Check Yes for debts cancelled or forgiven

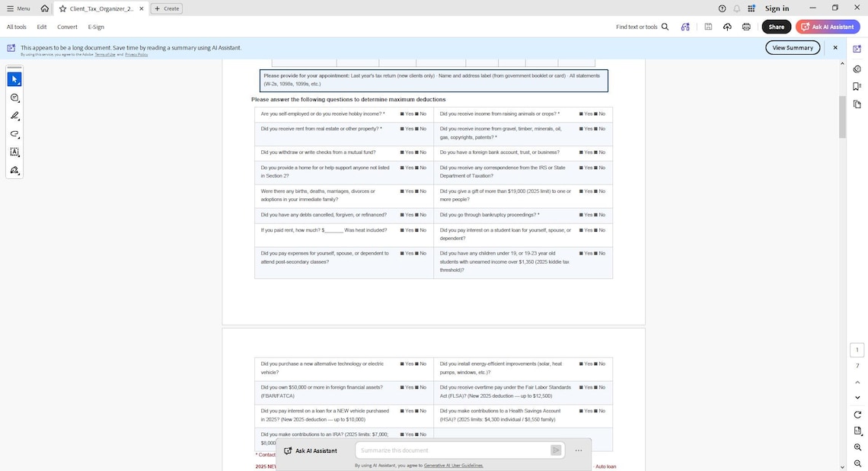click(x=403, y=214)
